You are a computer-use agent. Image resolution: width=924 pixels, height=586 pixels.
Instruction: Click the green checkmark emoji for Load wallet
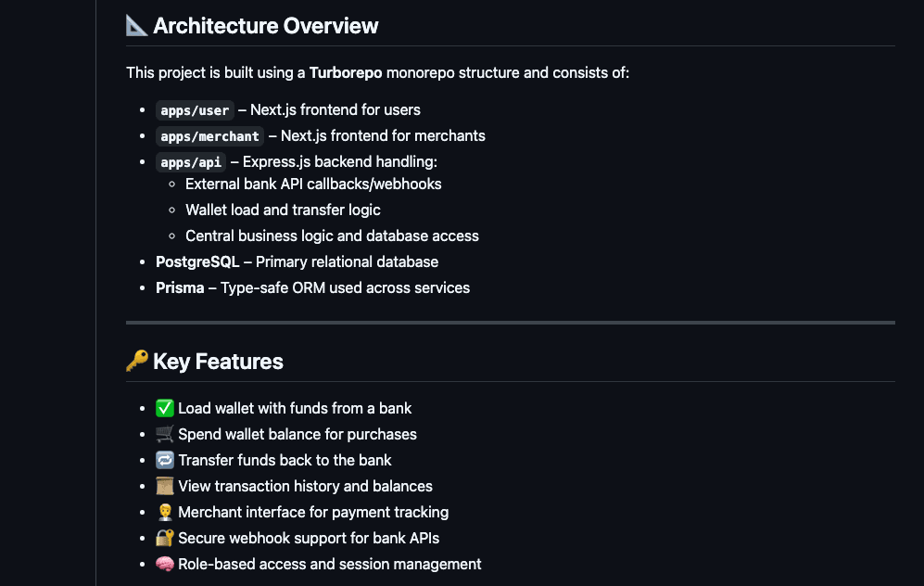tap(165, 408)
